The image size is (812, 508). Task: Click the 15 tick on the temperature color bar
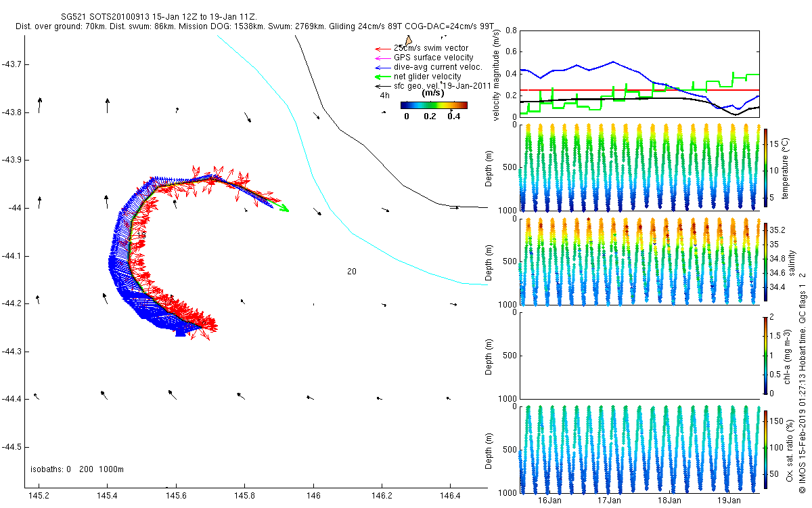tap(775, 143)
